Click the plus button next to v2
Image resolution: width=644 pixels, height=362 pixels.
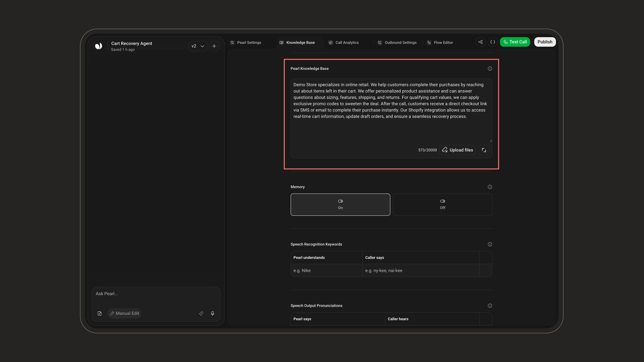(x=214, y=46)
